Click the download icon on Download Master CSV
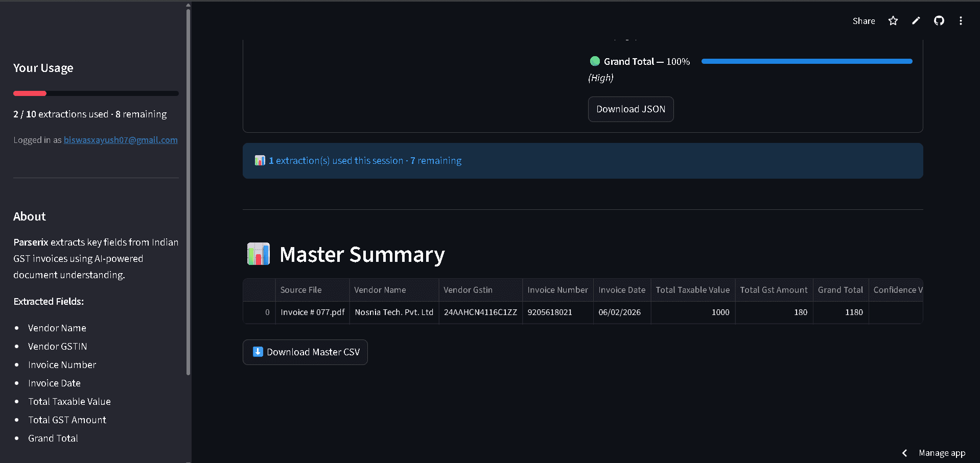Screen dimensions: 980x463 (x=258, y=352)
